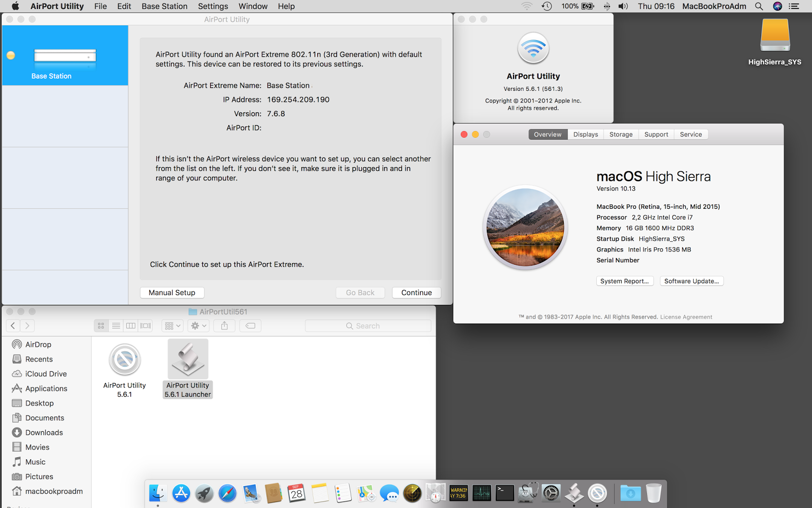Select the Base Station device in AirPort Utility

point(65,55)
